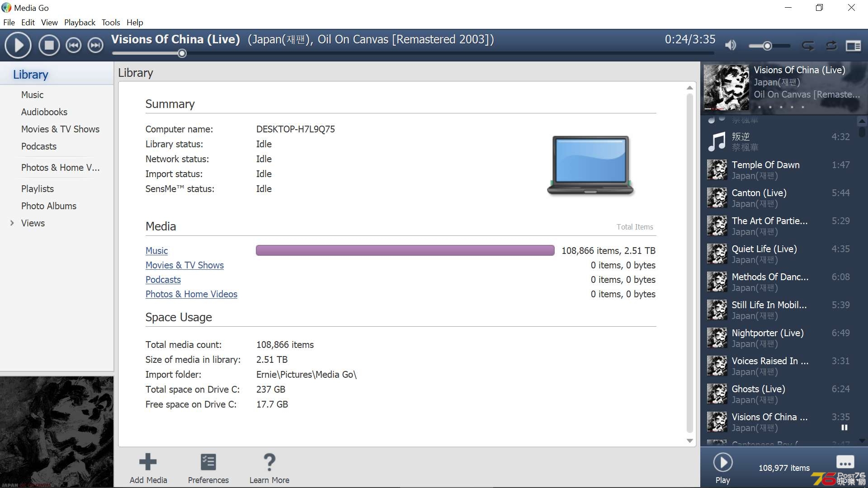Skip to the next track
The width and height of the screenshot is (868, 488).
tap(95, 46)
